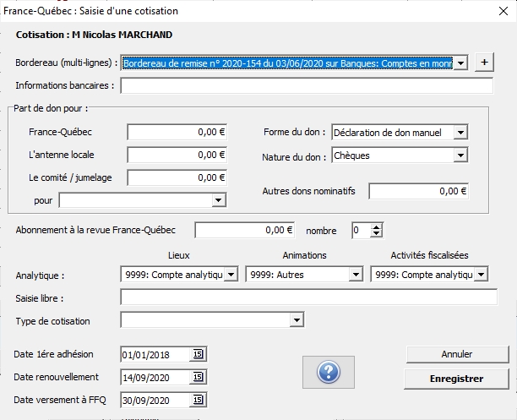Expand the Bordereau multi-lignes dropdown
517x420 pixels.
(x=460, y=63)
